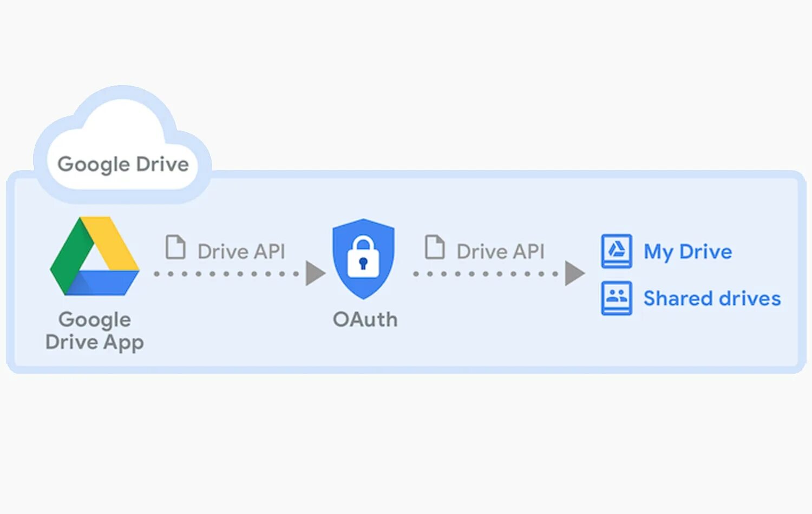This screenshot has height=514, width=812.
Task: Click the My Drive icon
Action: pos(617,251)
